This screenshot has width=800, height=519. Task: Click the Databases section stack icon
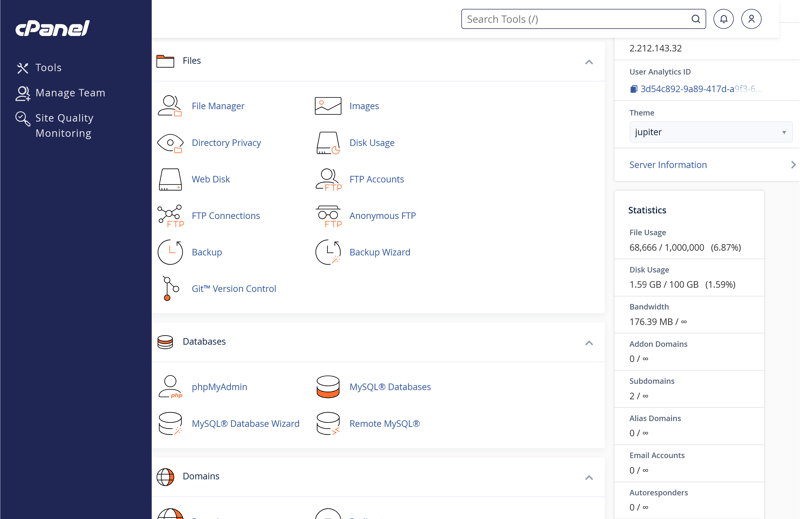(165, 342)
